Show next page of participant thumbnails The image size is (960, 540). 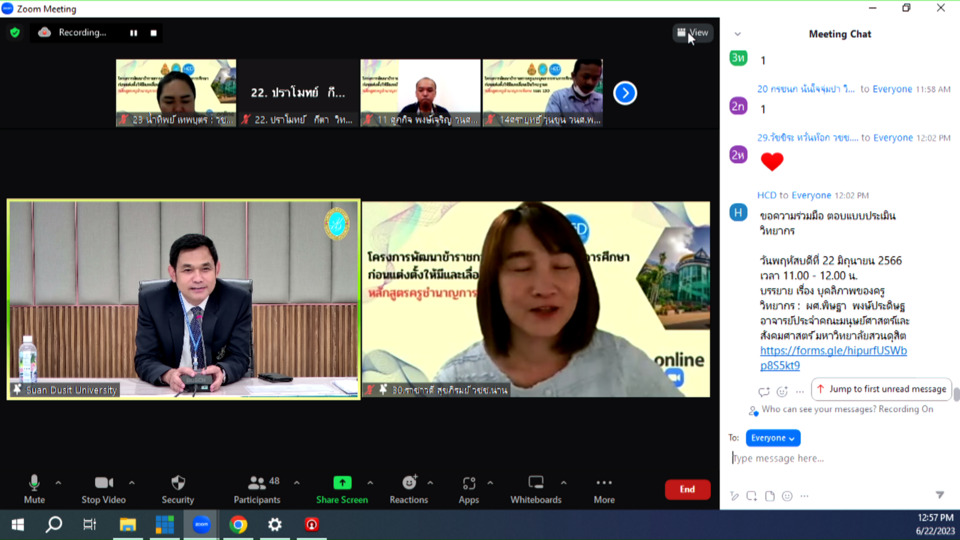(x=625, y=93)
